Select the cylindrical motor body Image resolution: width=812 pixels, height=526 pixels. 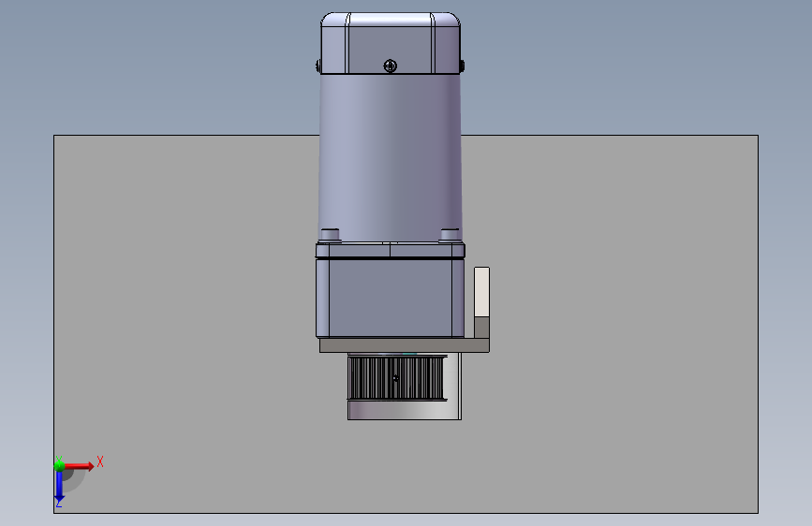(390, 158)
